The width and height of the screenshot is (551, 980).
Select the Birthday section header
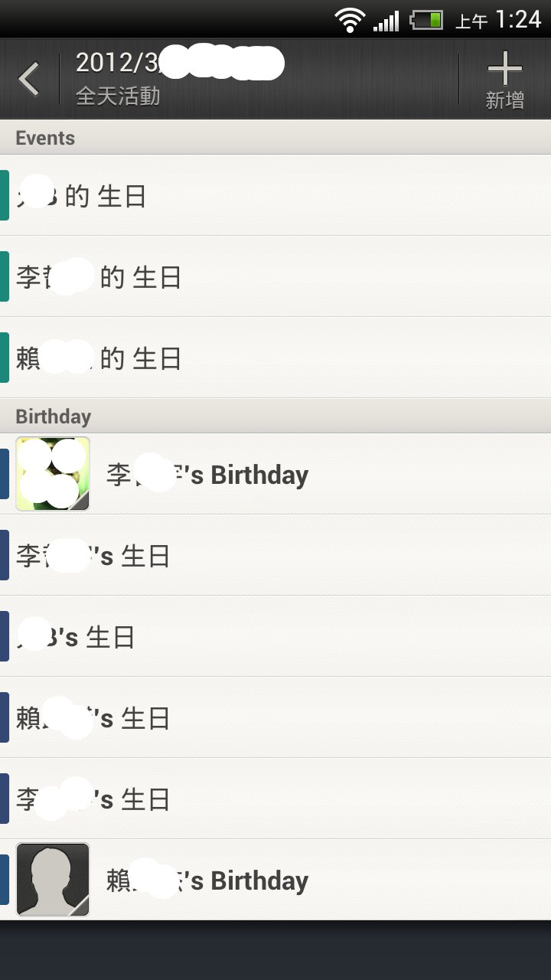[54, 416]
